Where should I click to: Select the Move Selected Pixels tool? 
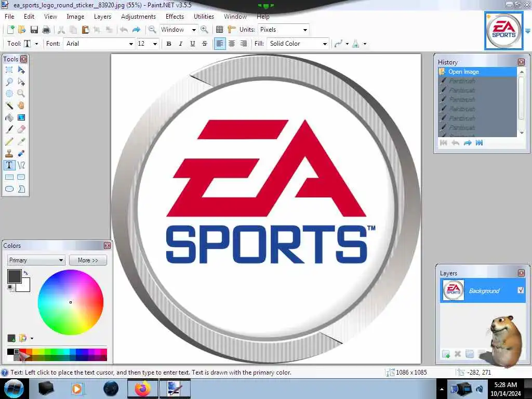click(x=21, y=70)
